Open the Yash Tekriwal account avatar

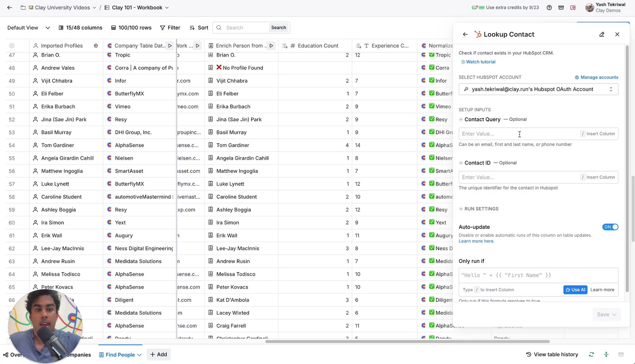(x=590, y=8)
